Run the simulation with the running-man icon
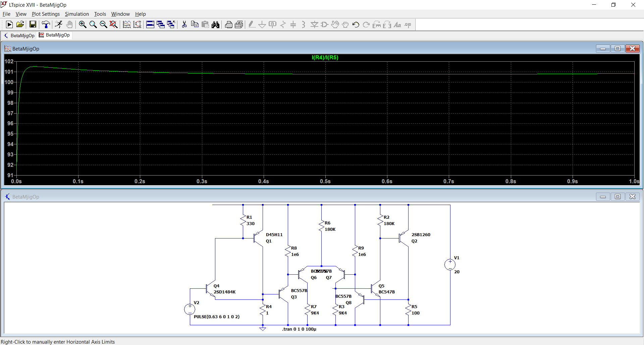 59,24
